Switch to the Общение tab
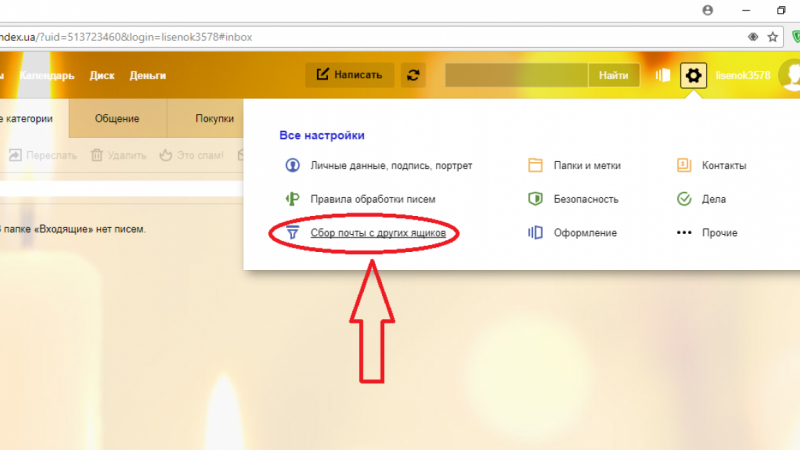The width and height of the screenshot is (800, 450). coord(117,118)
